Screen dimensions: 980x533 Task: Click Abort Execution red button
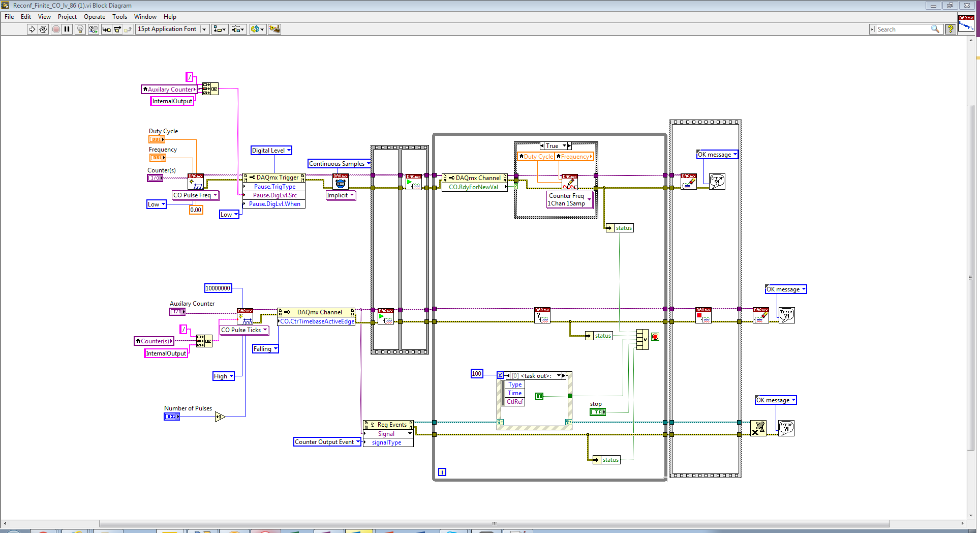point(56,29)
